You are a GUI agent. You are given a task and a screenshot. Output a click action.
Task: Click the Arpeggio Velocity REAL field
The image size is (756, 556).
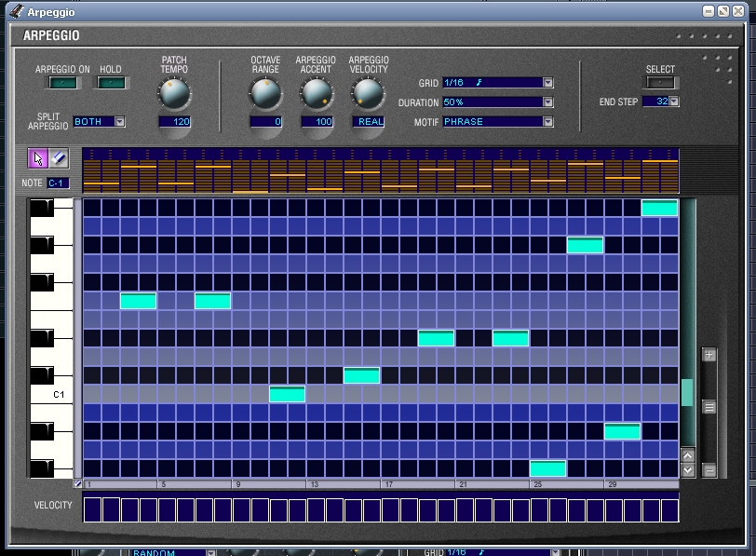click(369, 121)
